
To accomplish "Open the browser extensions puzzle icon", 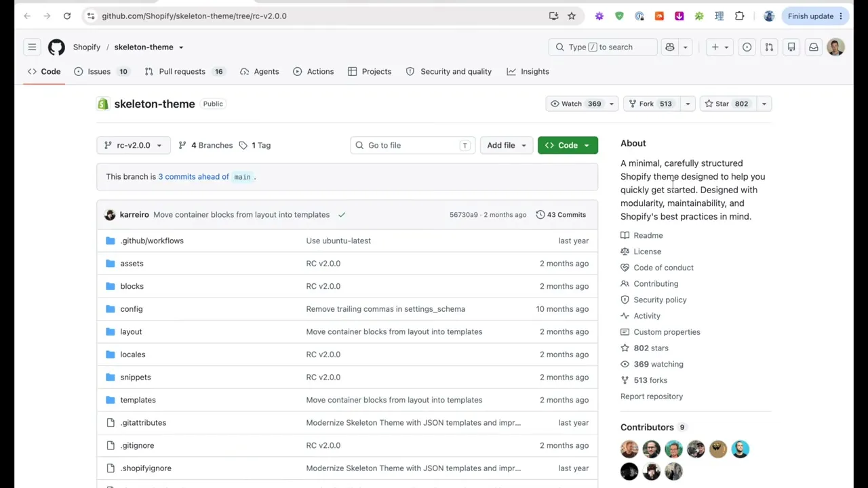I will pyautogui.click(x=739, y=16).
